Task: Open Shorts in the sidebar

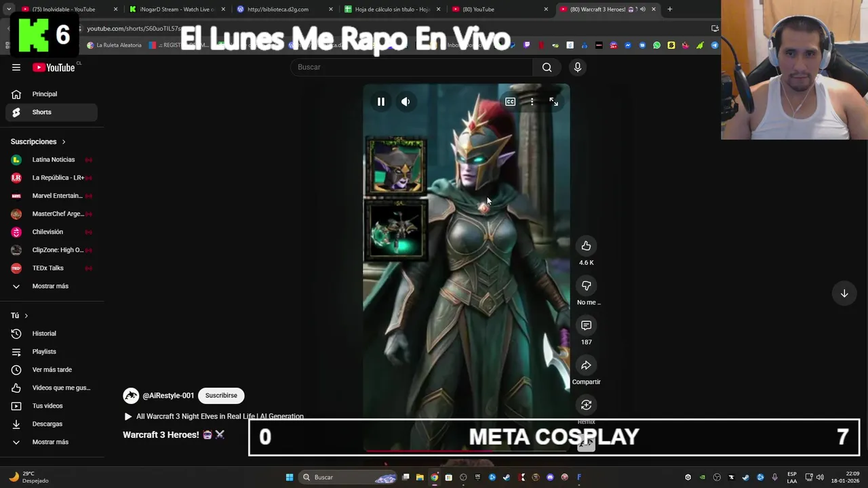Action: pyautogui.click(x=52, y=112)
